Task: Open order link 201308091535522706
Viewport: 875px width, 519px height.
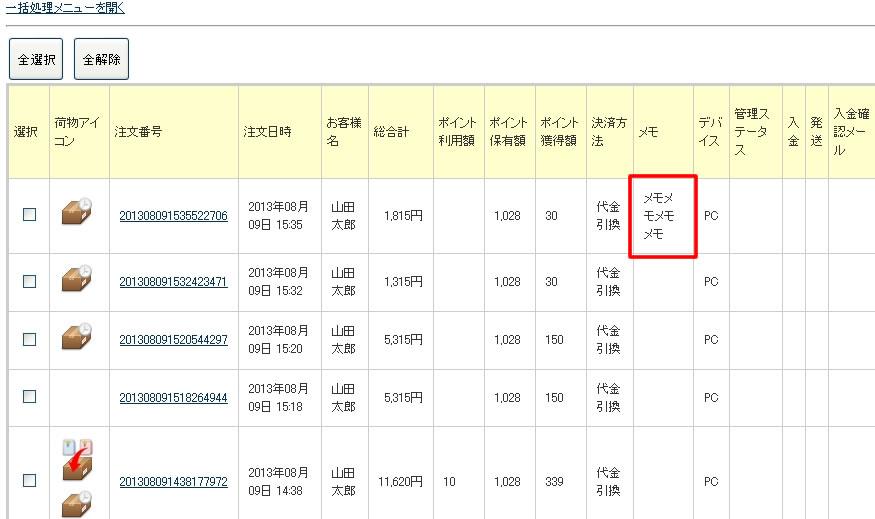Action: [173, 215]
